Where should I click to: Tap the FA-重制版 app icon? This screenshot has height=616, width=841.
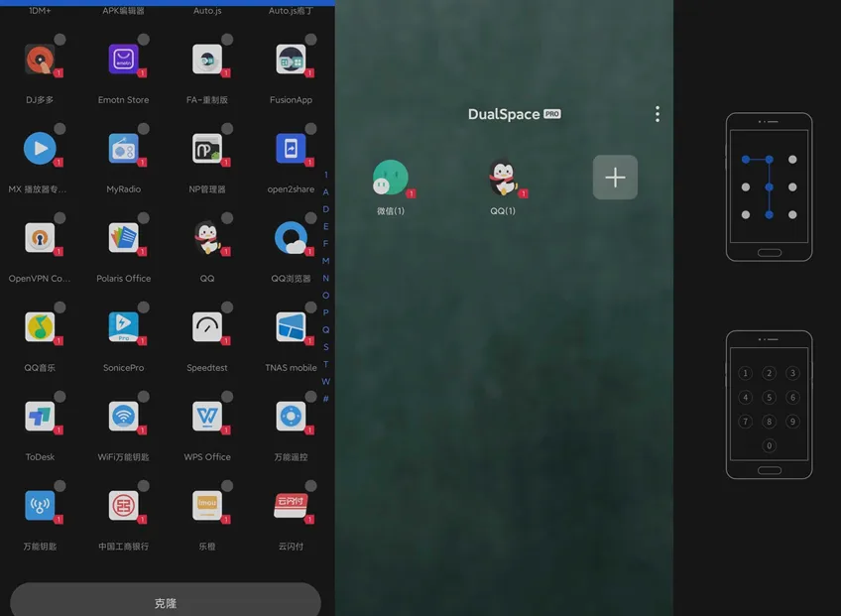click(x=207, y=60)
